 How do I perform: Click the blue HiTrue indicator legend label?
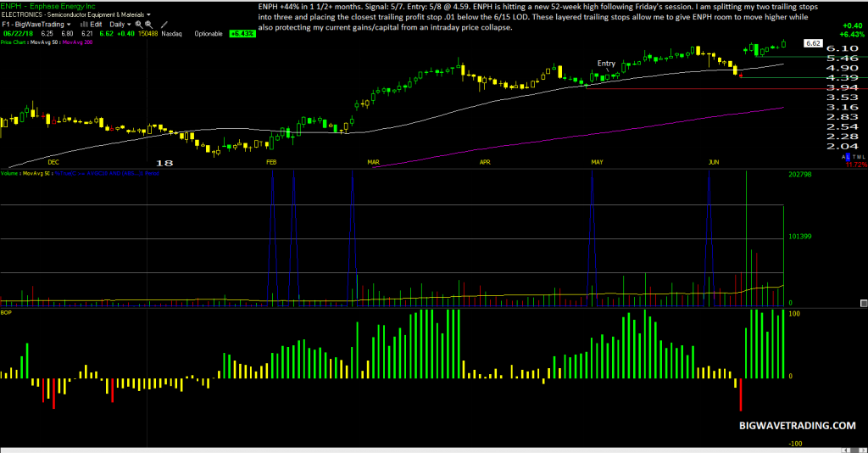click(107, 173)
